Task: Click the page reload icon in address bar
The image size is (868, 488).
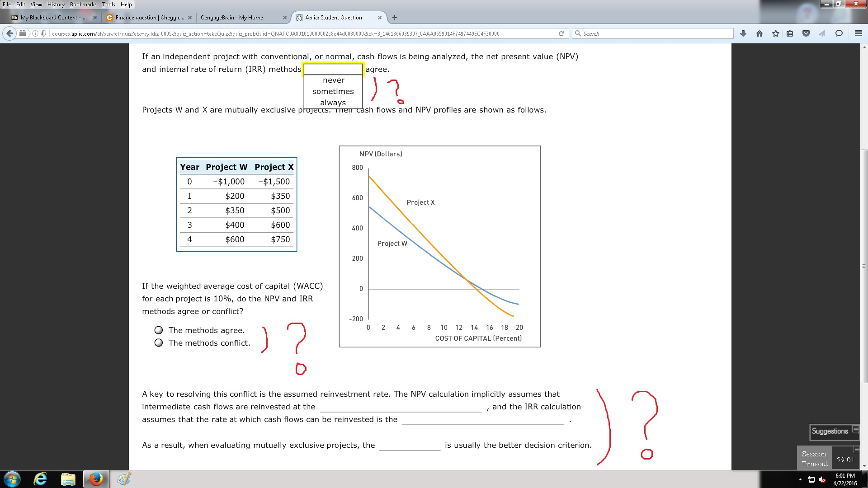Action: [561, 33]
